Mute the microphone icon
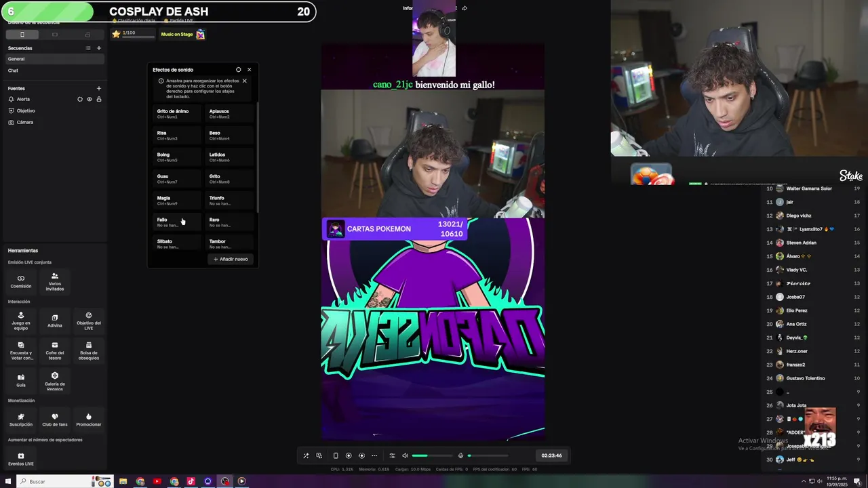Viewport: 868px width, 488px height. coord(460,455)
